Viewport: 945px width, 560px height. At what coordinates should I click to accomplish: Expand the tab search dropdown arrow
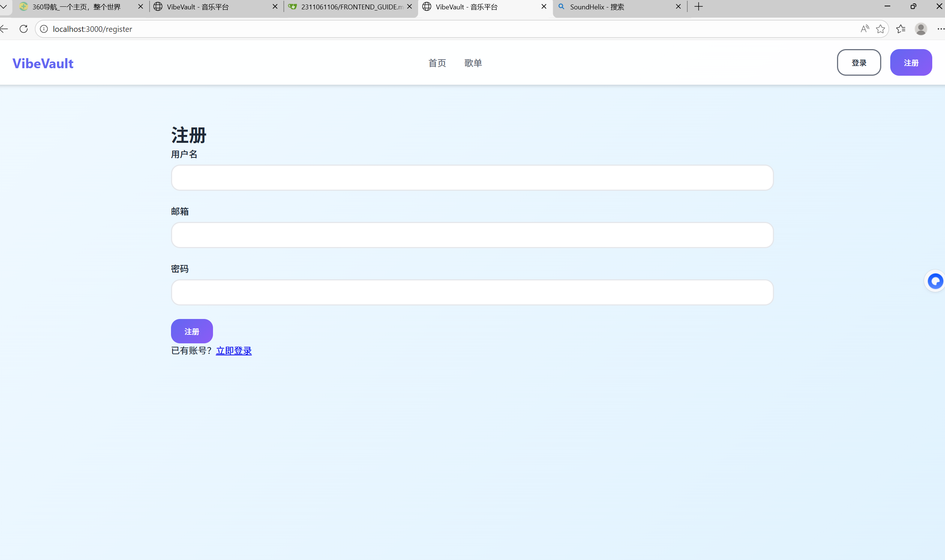4,7
